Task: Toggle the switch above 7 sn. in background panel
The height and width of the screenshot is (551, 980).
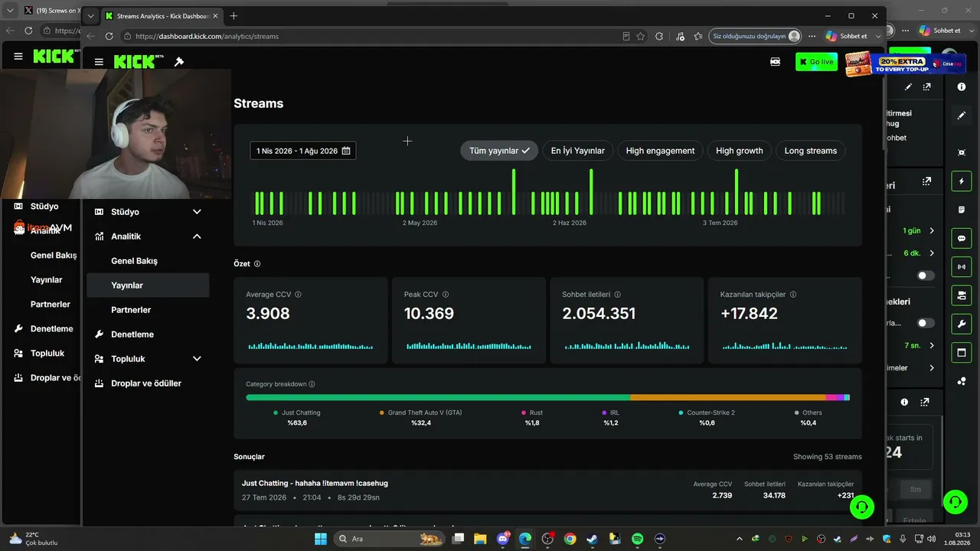Action: click(926, 323)
